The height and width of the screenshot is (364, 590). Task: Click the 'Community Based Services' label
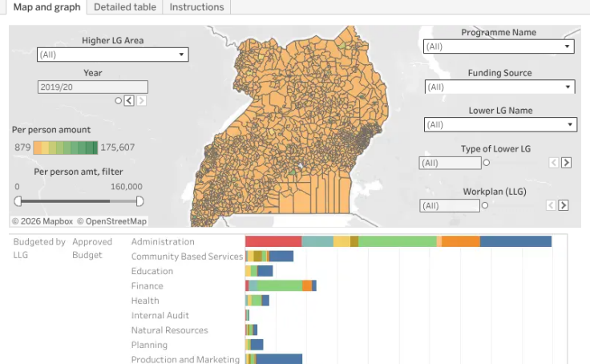click(187, 257)
